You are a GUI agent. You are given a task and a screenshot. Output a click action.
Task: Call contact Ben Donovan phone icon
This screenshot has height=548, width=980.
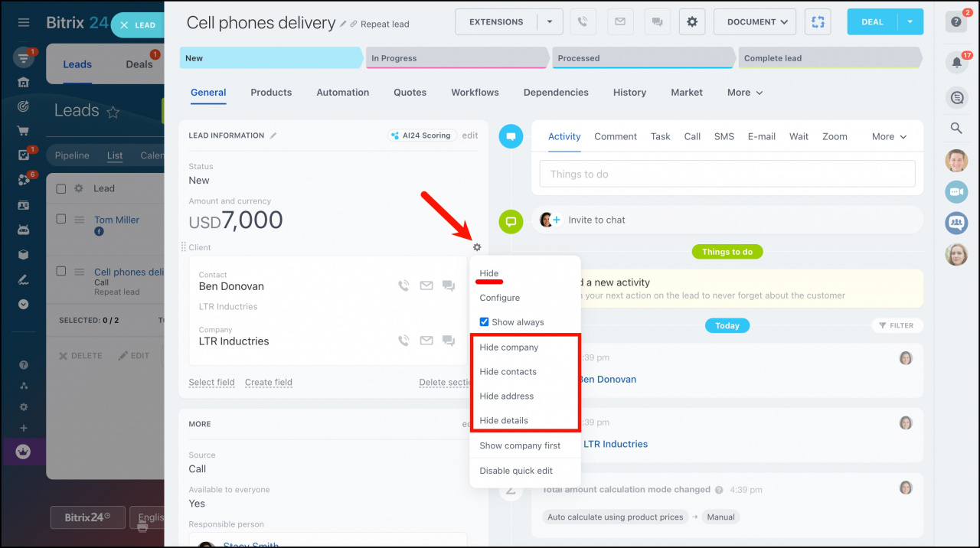403,286
